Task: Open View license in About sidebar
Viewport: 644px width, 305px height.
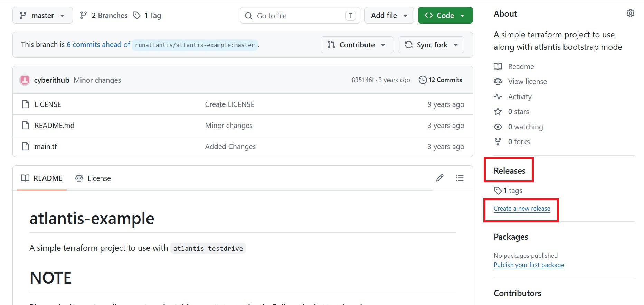Action: pos(528,82)
